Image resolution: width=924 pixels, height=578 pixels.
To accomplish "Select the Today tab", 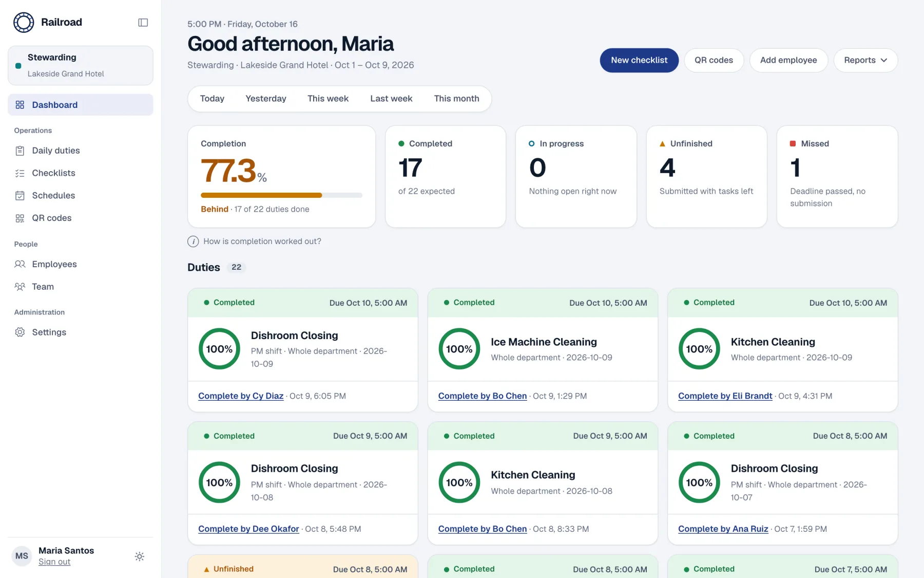I will [212, 99].
